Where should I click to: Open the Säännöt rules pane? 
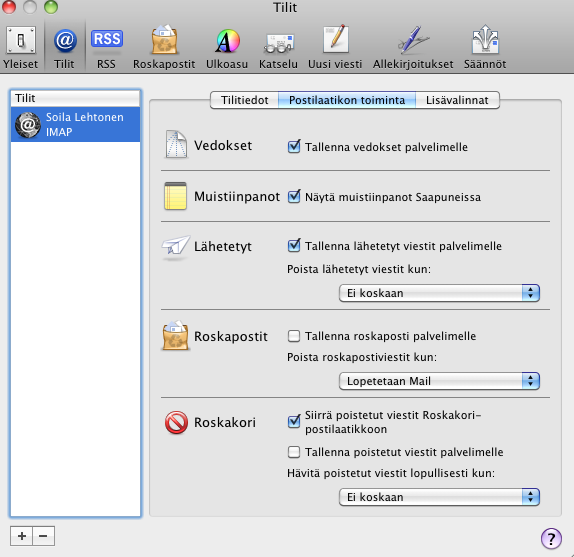pos(485,47)
